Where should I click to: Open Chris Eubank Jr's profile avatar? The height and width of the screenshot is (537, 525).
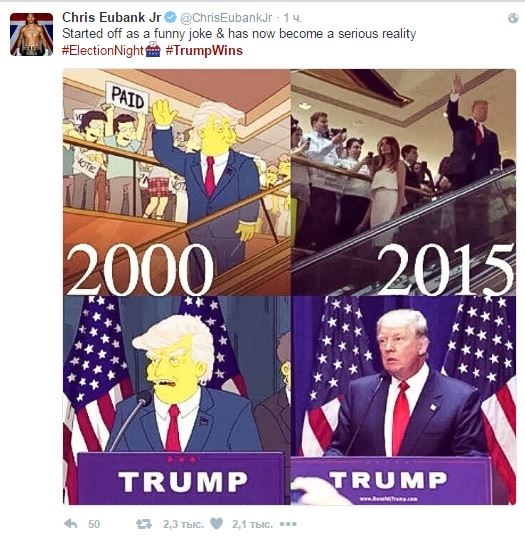click(x=32, y=34)
